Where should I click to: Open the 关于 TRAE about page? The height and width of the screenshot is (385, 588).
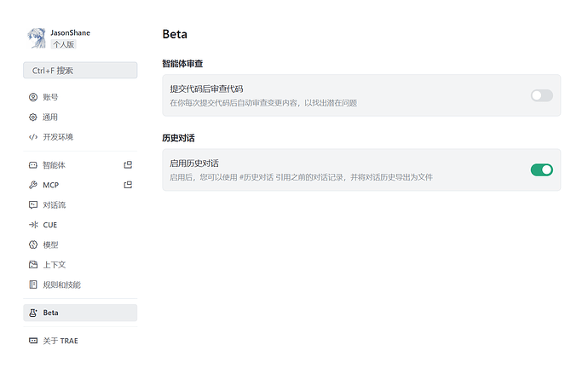point(80,341)
